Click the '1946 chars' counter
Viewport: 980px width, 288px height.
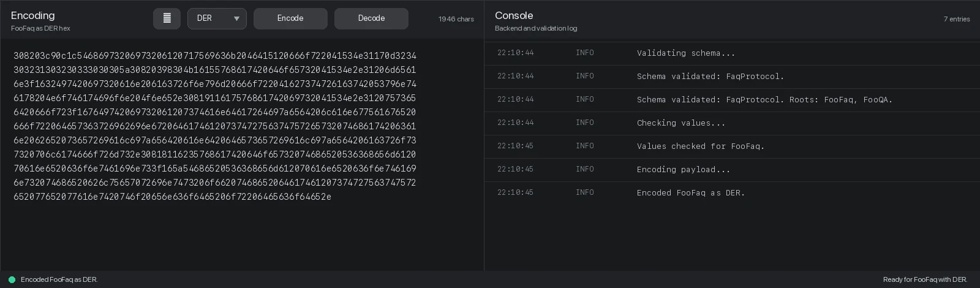click(456, 19)
